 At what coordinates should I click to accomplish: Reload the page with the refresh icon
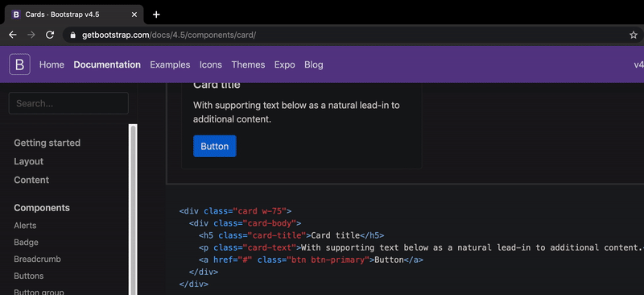tap(50, 35)
